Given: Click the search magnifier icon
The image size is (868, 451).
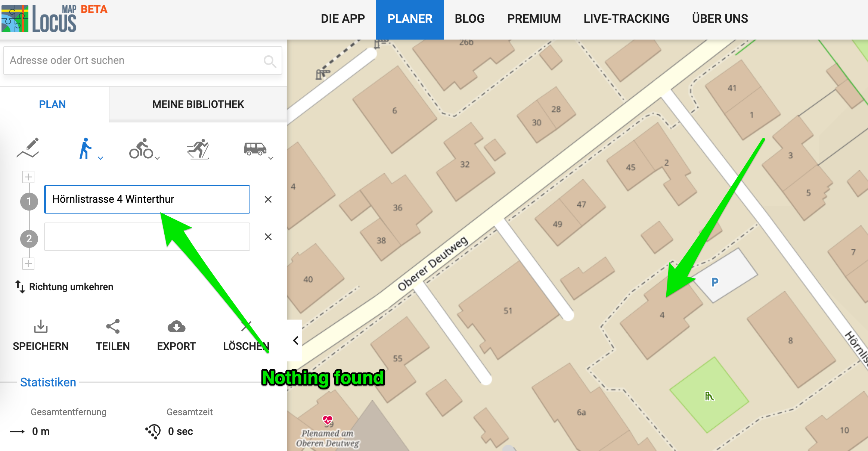Looking at the screenshot, I should (x=270, y=61).
